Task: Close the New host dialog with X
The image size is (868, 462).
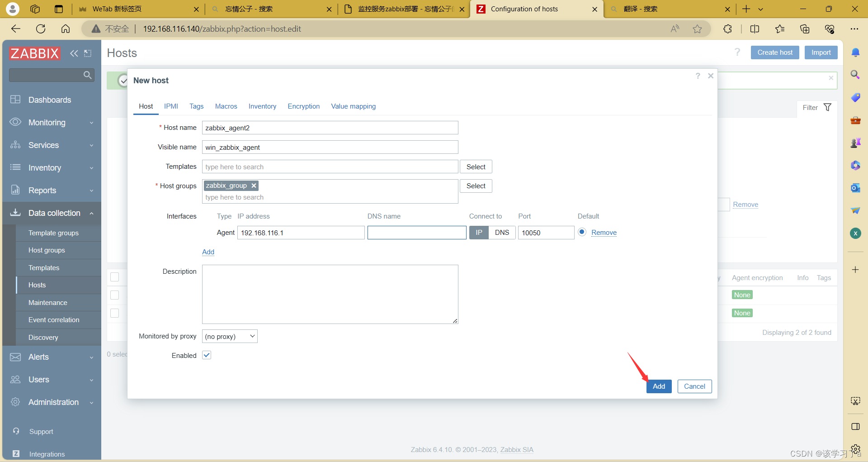Action: (x=711, y=76)
